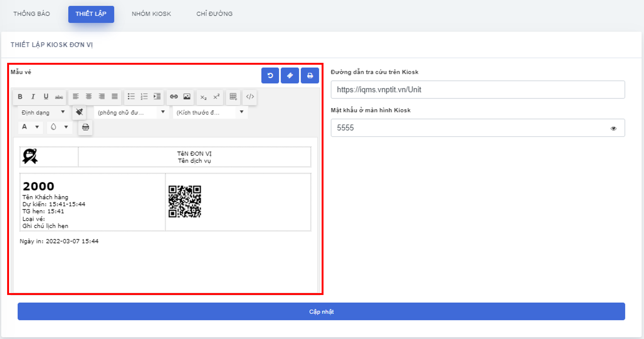Click the 'TÊN ĐƠN VỊ' text
Viewport: 644px width, 339px height.
pyautogui.click(x=194, y=154)
